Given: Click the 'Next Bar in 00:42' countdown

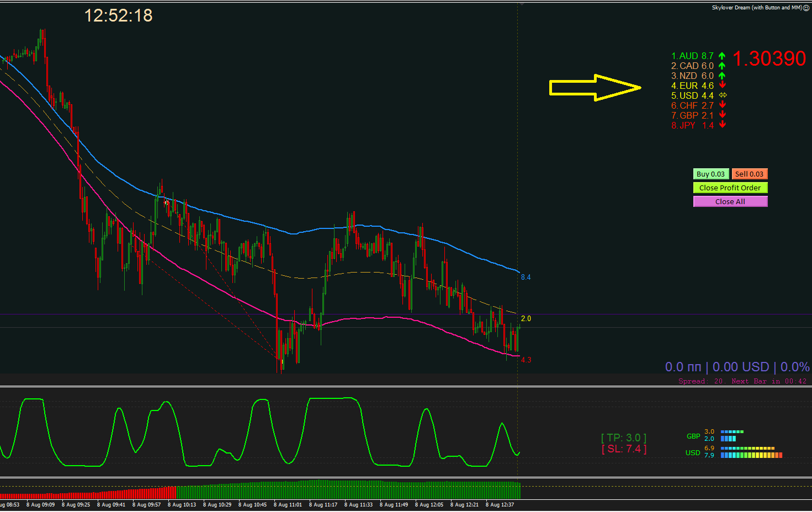Looking at the screenshot, I should tap(769, 381).
